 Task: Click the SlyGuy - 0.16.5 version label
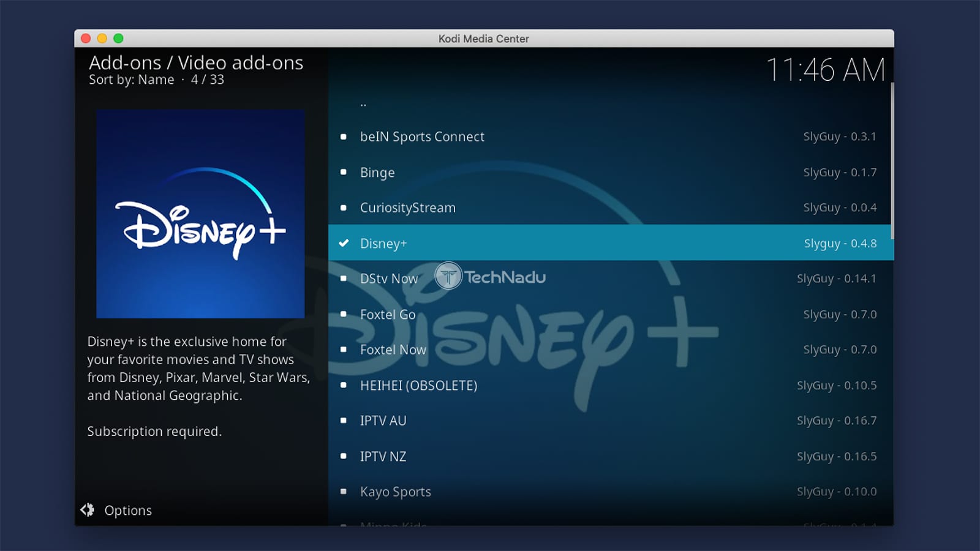(x=837, y=457)
